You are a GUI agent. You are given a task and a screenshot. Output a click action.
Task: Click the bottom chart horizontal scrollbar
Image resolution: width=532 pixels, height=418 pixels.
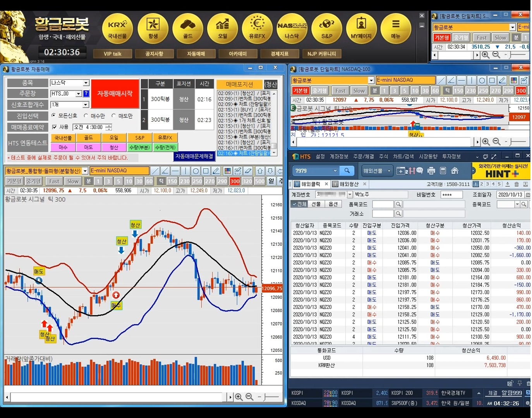(118, 397)
